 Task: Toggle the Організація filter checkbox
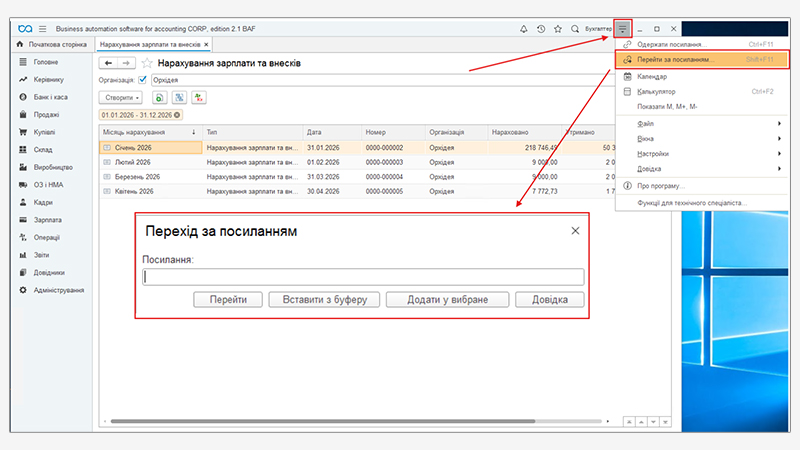[x=143, y=80]
